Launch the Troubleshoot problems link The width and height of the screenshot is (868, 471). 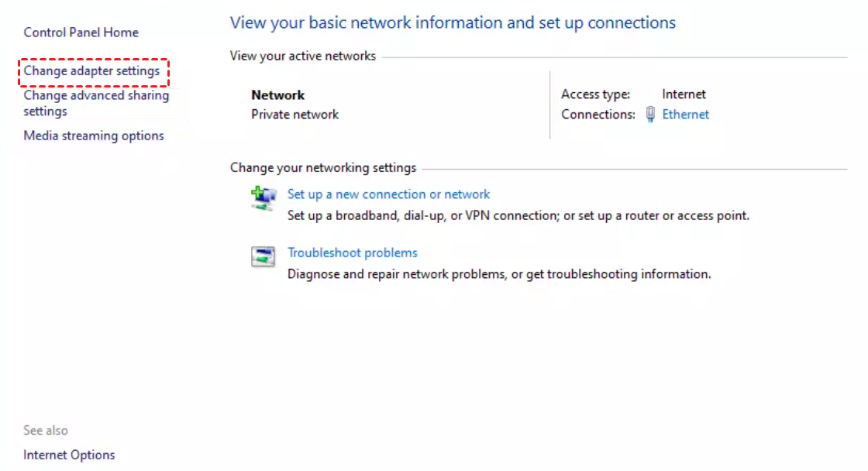click(x=353, y=253)
